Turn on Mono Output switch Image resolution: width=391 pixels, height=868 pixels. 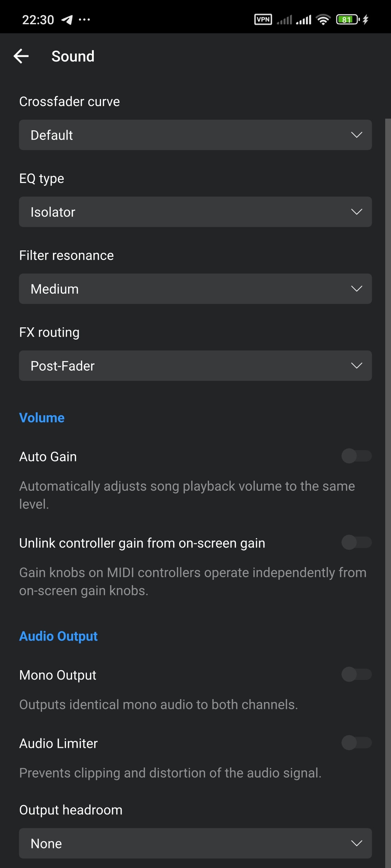357,675
